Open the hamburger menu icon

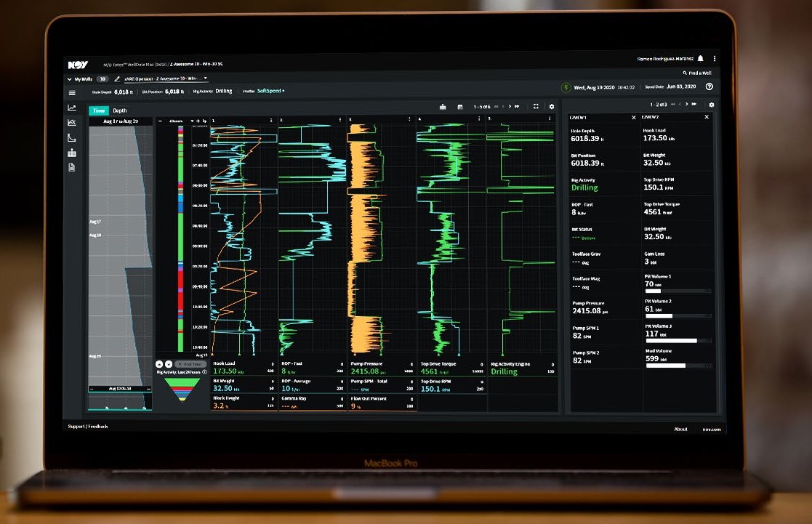point(72,92)
